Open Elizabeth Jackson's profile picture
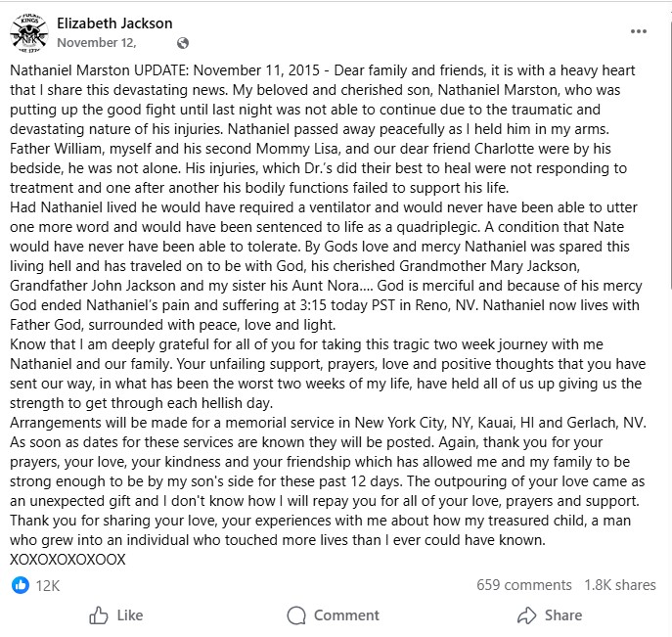This screenshot has width=672, height=637. (x=29, y=32)
